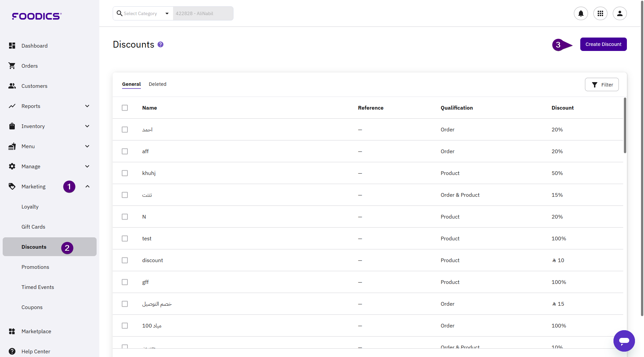
Task: Click the Marketplace icon in sidebar
Action: (x=12, y=331)
